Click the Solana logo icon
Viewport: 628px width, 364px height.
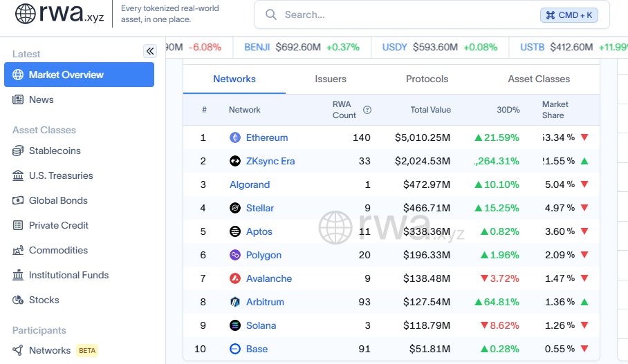(235, 325)
